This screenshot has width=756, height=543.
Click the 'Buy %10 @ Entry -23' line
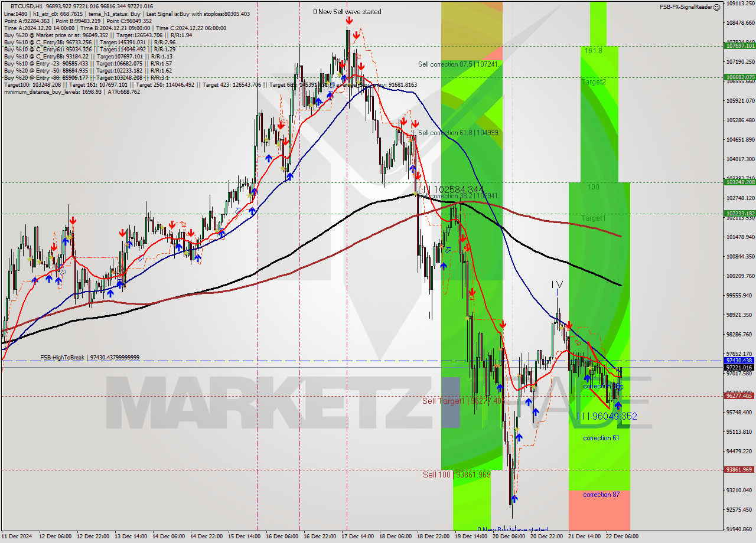pos(87,63)
